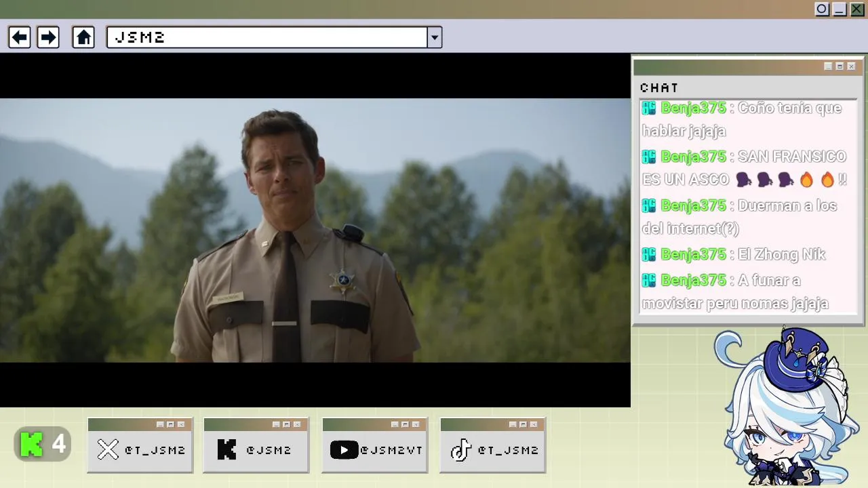Click the badge icon beside 'SAN FRANSICO'
This screenshot has width=868, height=488.
pos(649,157)
